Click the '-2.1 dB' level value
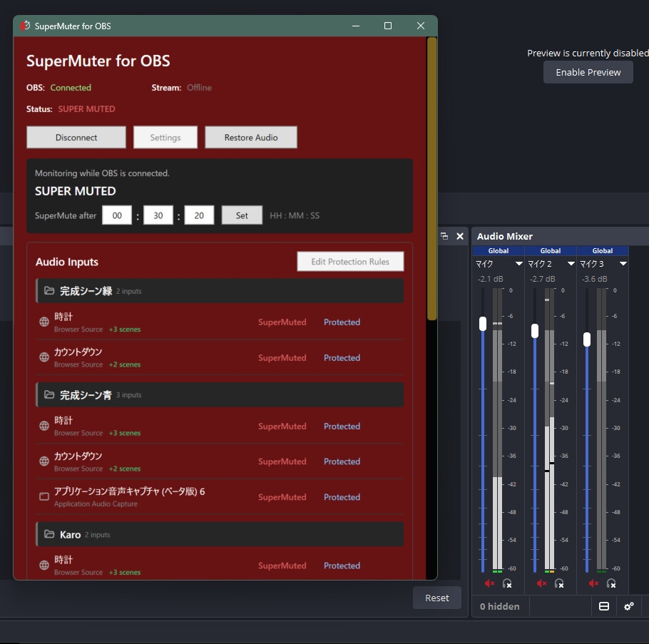649x644 pixels. click(x=491, y=279)
